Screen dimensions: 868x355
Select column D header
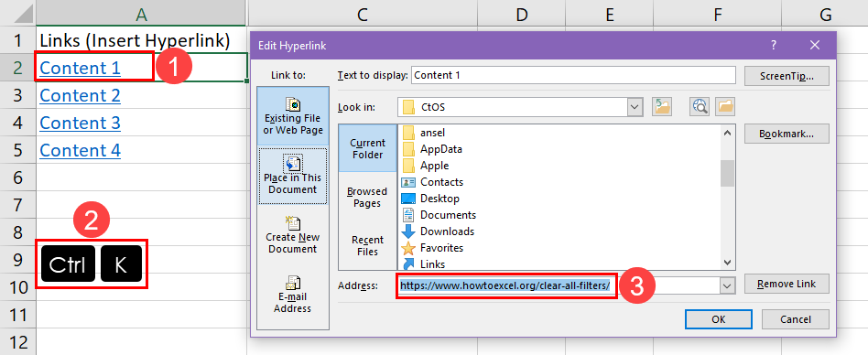tap(522, 14)
